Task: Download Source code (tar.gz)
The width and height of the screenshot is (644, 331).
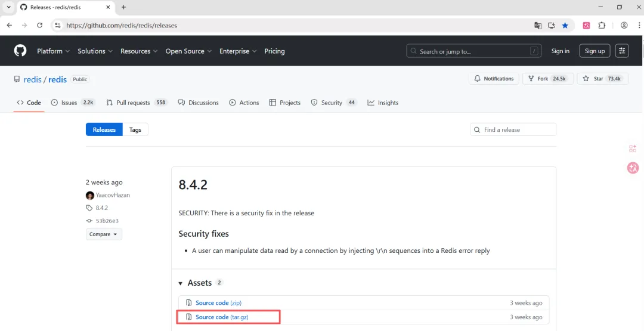Action: point(222,317)
